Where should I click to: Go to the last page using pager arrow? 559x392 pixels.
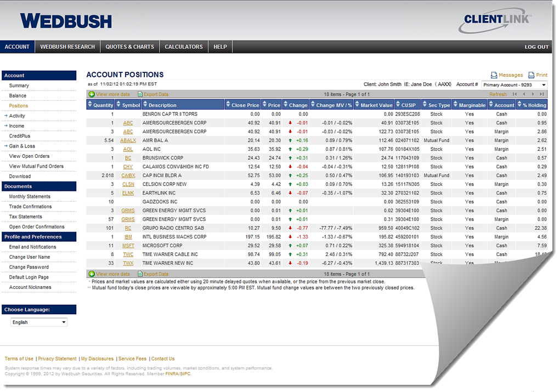(x=542, y=94)
